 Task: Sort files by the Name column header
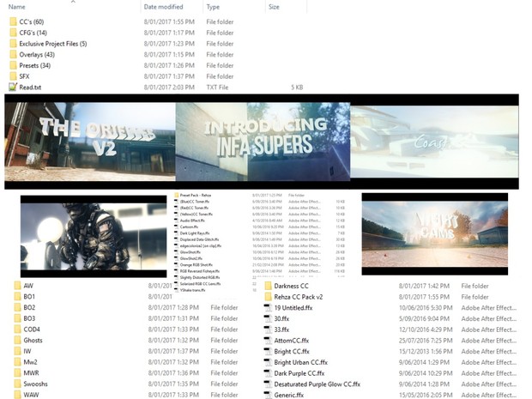16,7
